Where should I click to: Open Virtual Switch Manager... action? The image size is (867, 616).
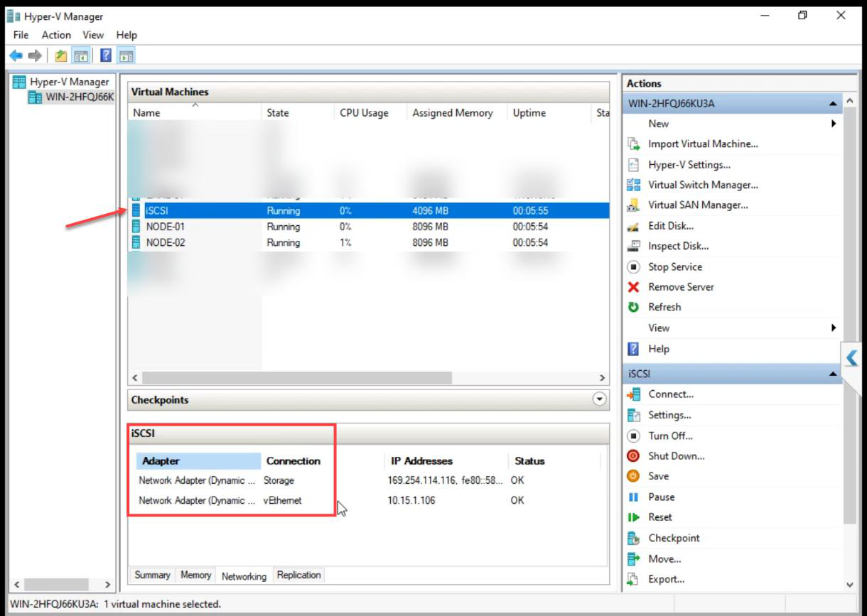(x=703, y=185)
